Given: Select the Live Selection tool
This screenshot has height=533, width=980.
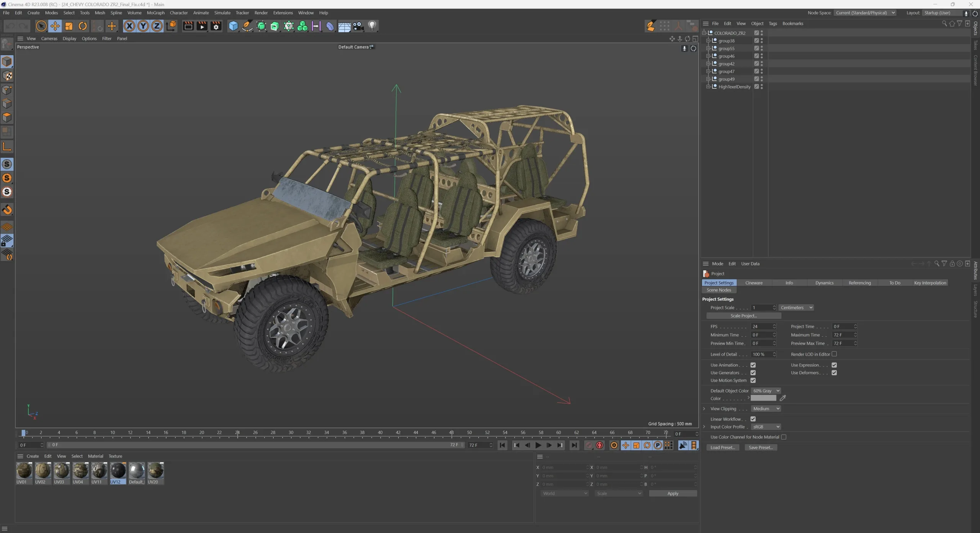Looking at the screenshot, I should (41, 26).
